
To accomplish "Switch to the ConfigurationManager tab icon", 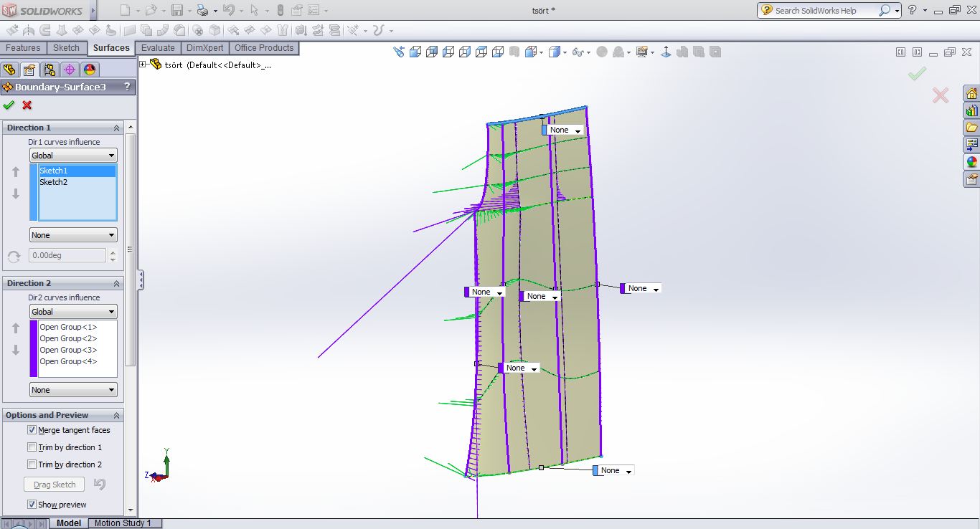I will [x=50, y=70].
